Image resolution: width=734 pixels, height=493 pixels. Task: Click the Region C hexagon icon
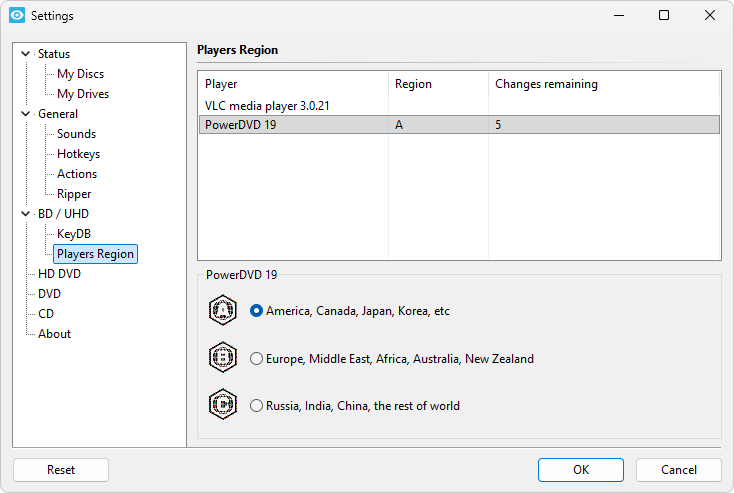click(223, 404)
